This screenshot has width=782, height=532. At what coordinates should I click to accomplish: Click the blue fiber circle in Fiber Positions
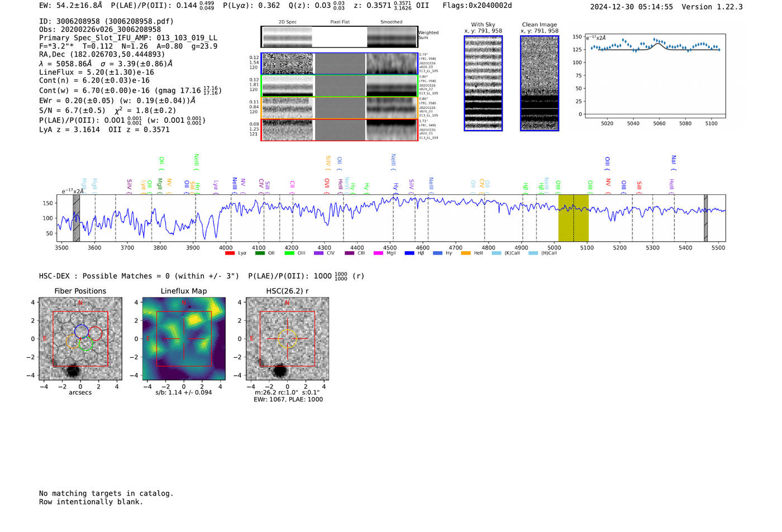(x=82, y=331)
